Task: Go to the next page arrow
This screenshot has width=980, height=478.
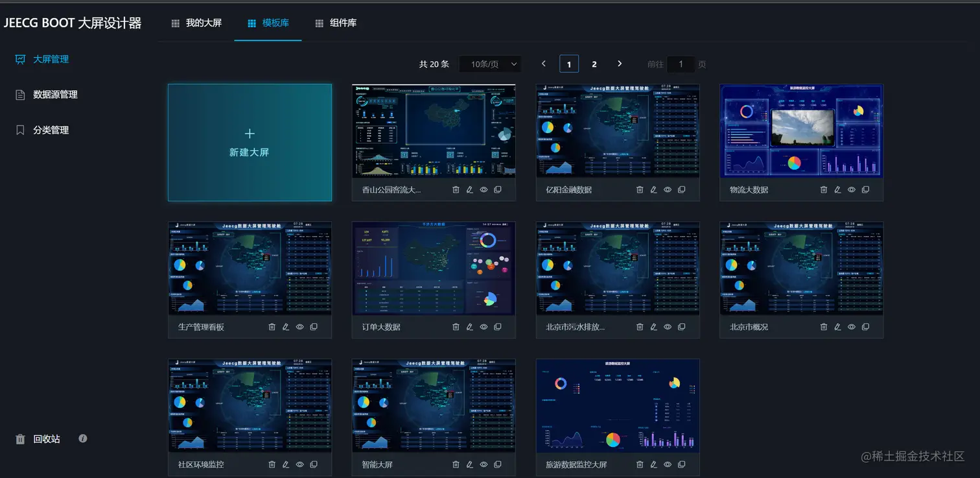Action: (x=620, y=64)
